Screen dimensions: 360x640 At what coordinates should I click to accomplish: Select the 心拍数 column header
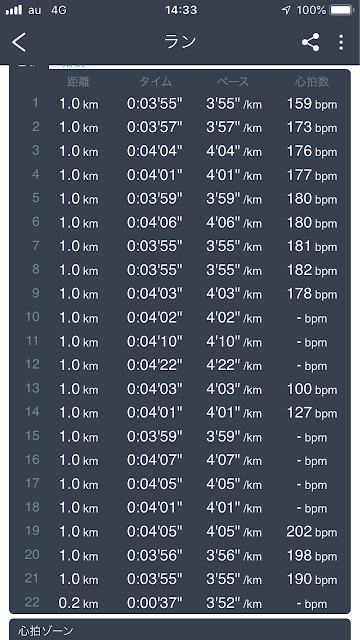(x=312, y=82)
